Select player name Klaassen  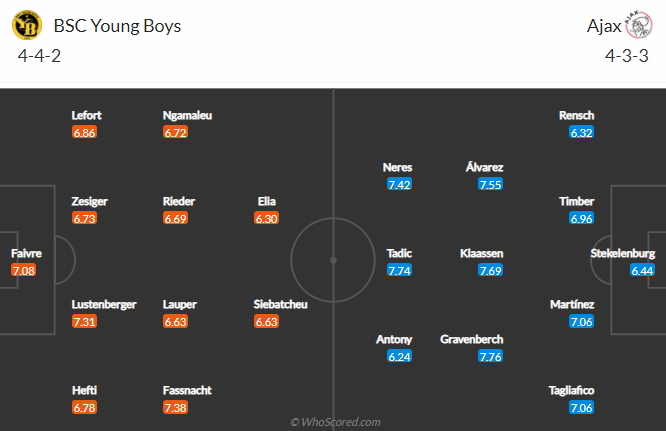[x=482, y=253]
